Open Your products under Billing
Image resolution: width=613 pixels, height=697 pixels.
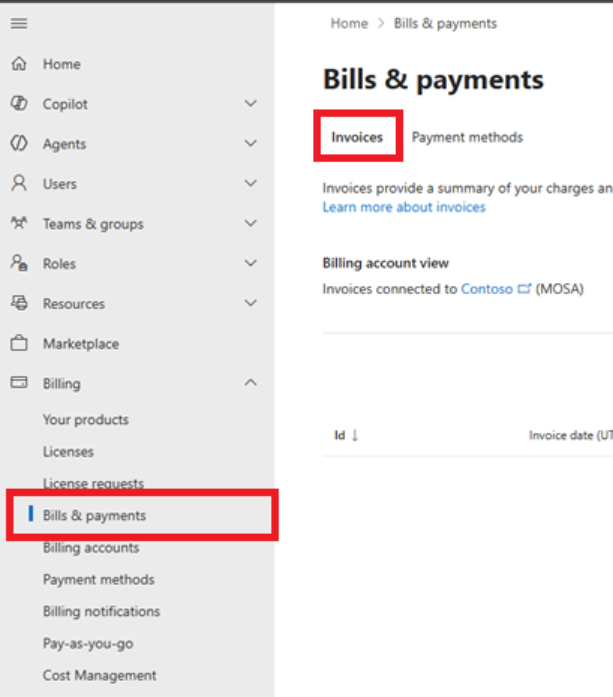coord(86,420)
